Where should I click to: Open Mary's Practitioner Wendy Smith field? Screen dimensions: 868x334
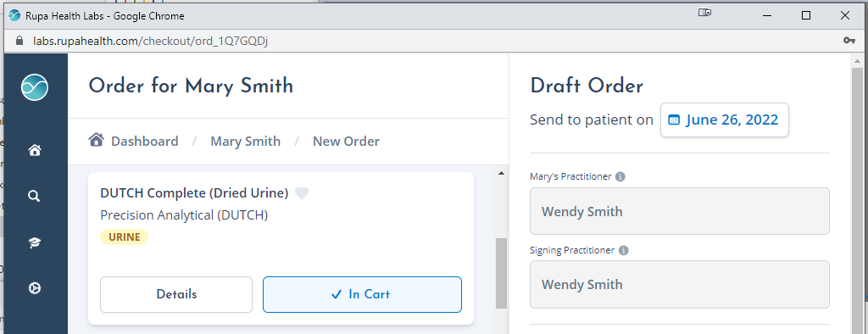point(679,211)
